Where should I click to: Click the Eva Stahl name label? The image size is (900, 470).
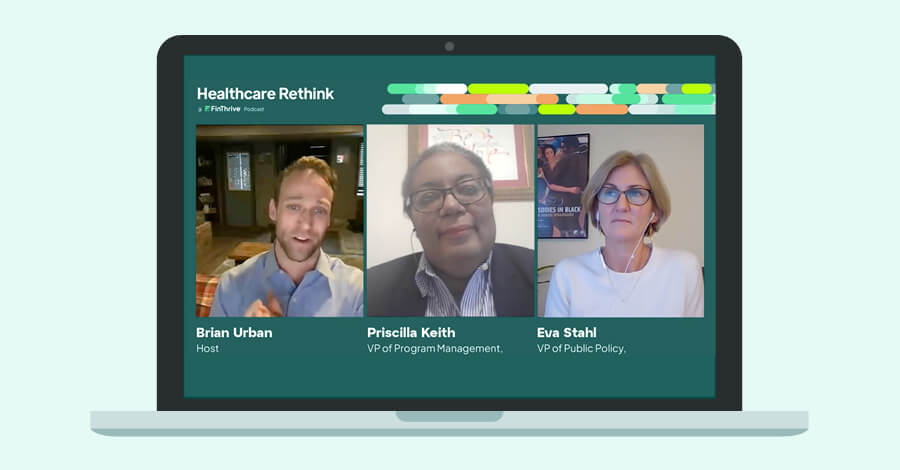[567, 332]
